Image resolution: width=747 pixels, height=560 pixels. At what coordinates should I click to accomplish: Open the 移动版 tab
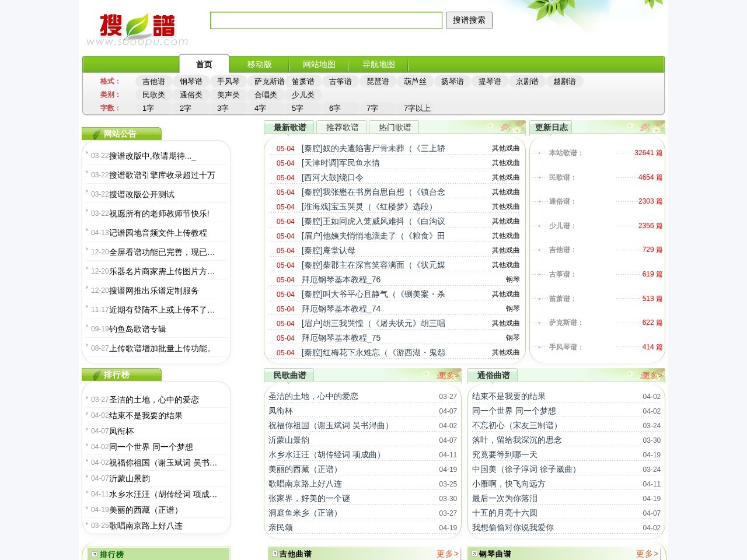(x=260, y=64)
